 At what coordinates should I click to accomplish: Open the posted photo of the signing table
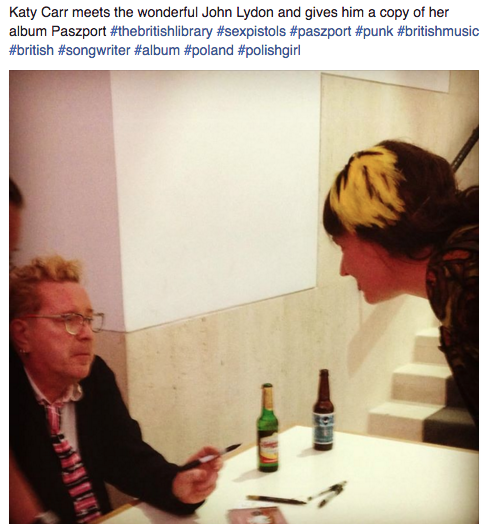click(x=244, y=297)
